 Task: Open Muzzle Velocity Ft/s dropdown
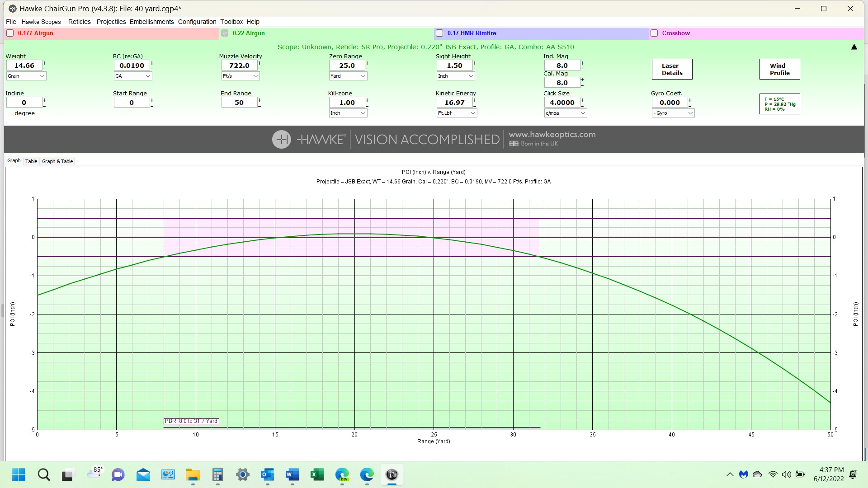pos(241,76)
